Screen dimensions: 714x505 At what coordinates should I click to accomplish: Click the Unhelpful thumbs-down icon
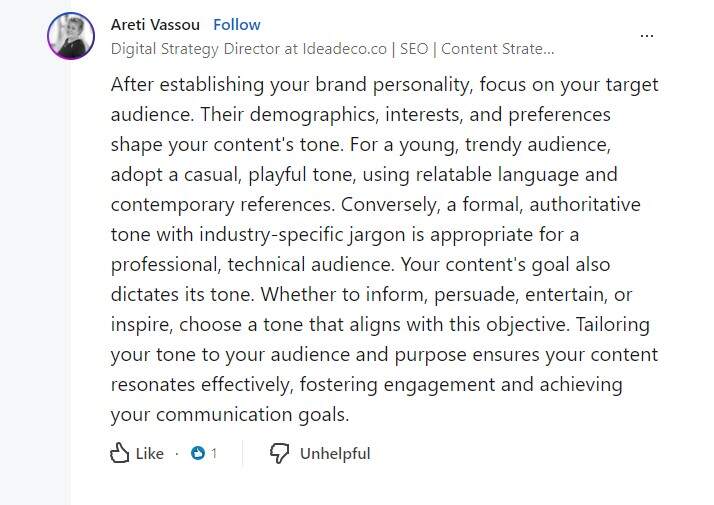pos(280,453)
